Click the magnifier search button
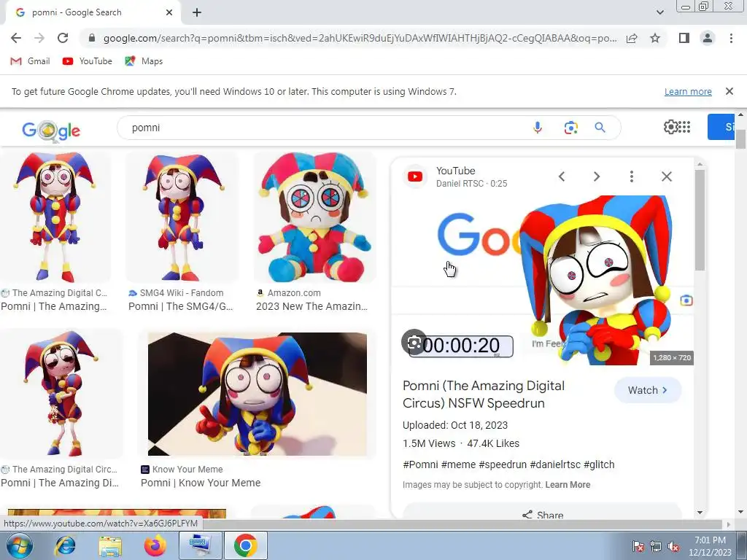 [x=600, y=128]
